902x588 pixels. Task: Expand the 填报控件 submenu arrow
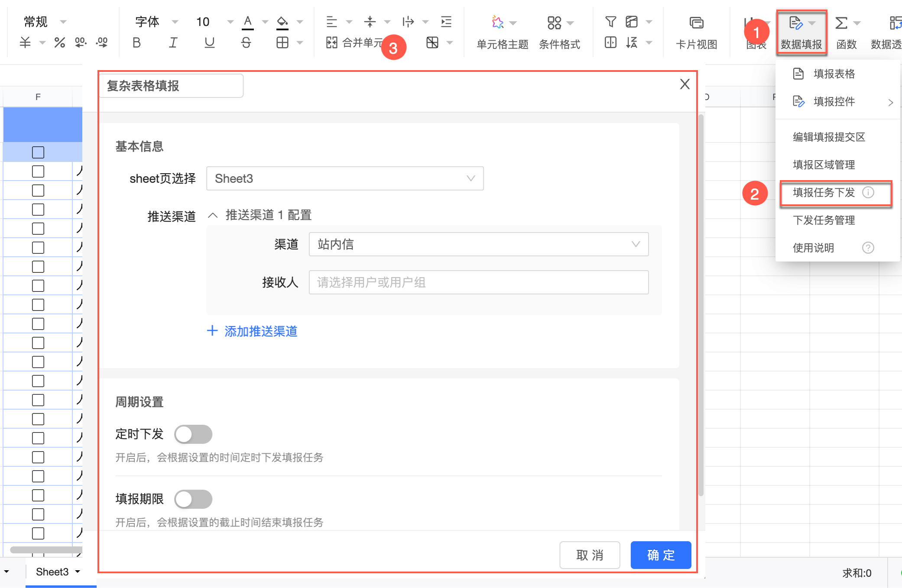(891, 102)
